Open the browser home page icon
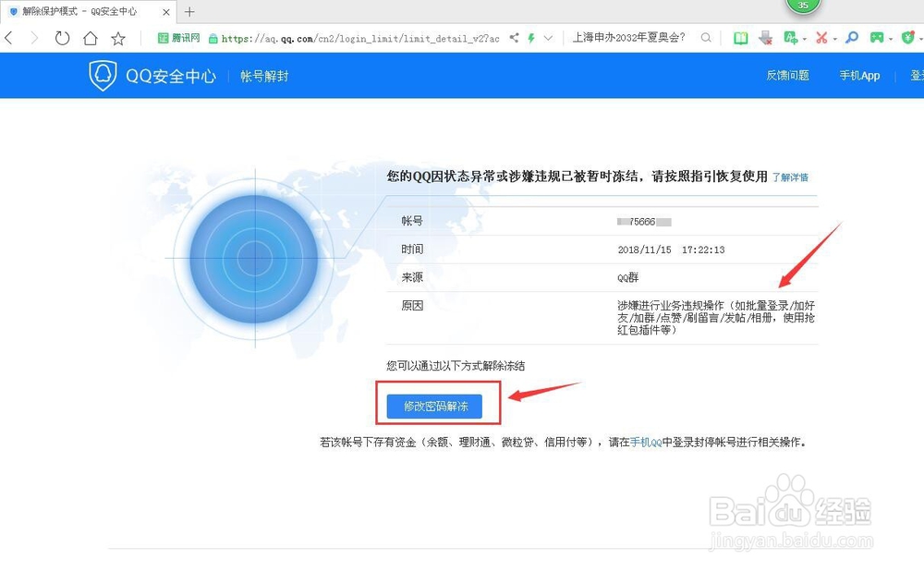Screen dimensions: 924x572 [91, 38]
